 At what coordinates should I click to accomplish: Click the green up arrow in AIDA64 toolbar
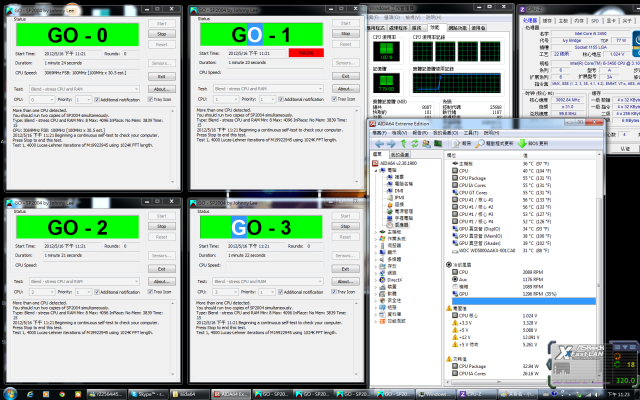(x=404, y=144)
